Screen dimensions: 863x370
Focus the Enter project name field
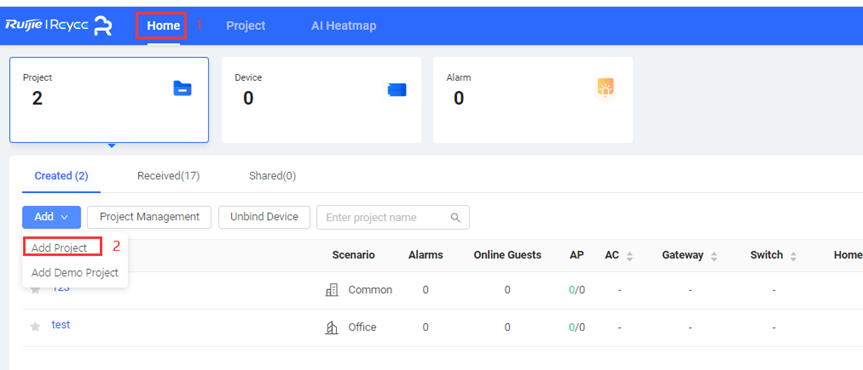coord(393,217)
